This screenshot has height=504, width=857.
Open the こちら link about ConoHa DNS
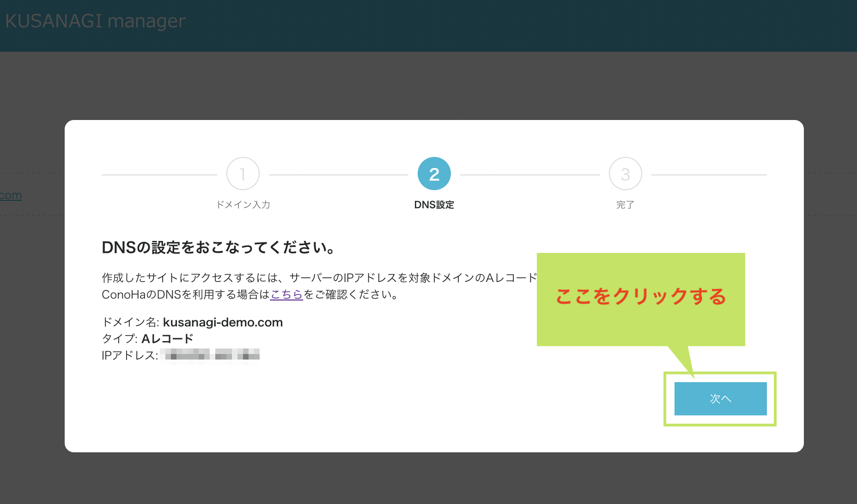[x=286, y=294]
